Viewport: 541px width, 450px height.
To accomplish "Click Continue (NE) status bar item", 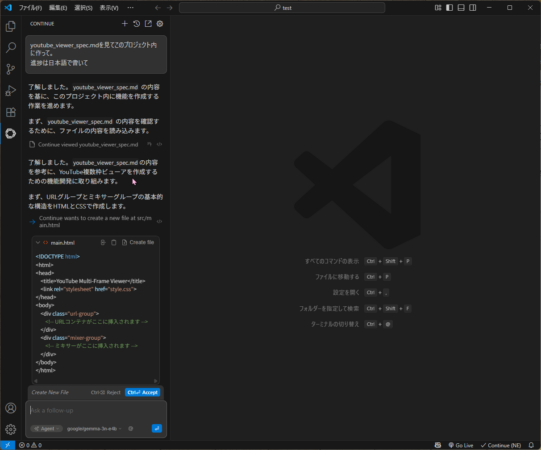I will click(x=501, y=445).
